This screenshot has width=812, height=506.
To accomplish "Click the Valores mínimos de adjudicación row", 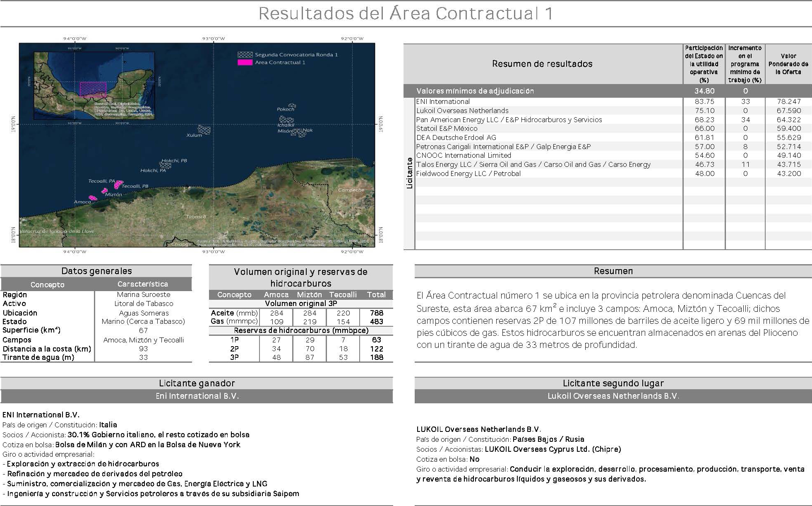I will 475,91.
